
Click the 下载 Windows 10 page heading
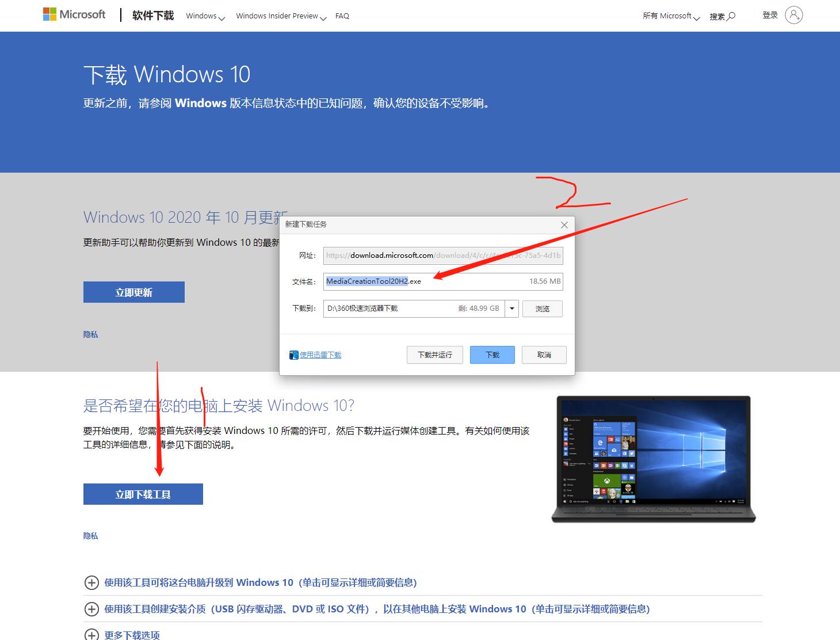tap(167, 75)
